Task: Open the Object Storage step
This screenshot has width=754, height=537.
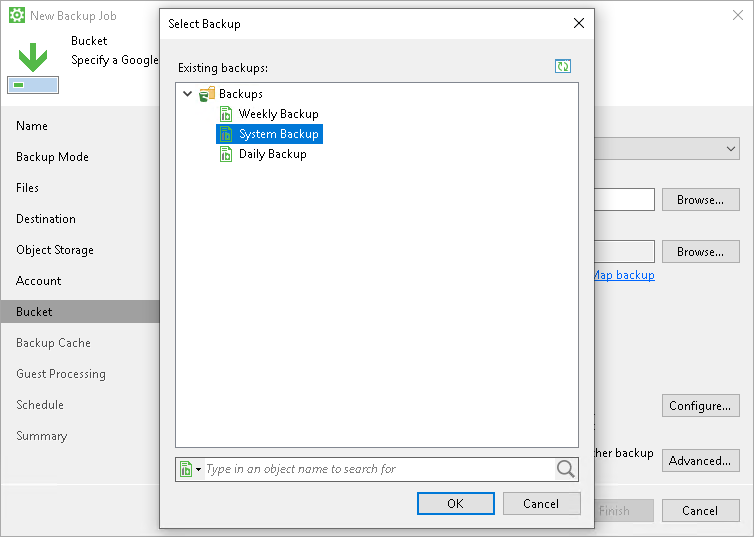Action: coord(55,250)
